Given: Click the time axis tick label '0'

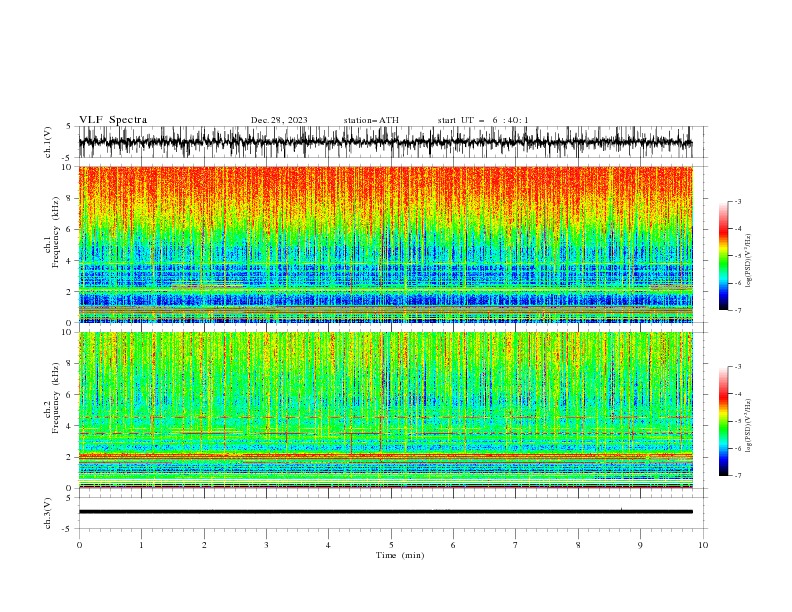Looking at the screenshot, I should (79, 545).
